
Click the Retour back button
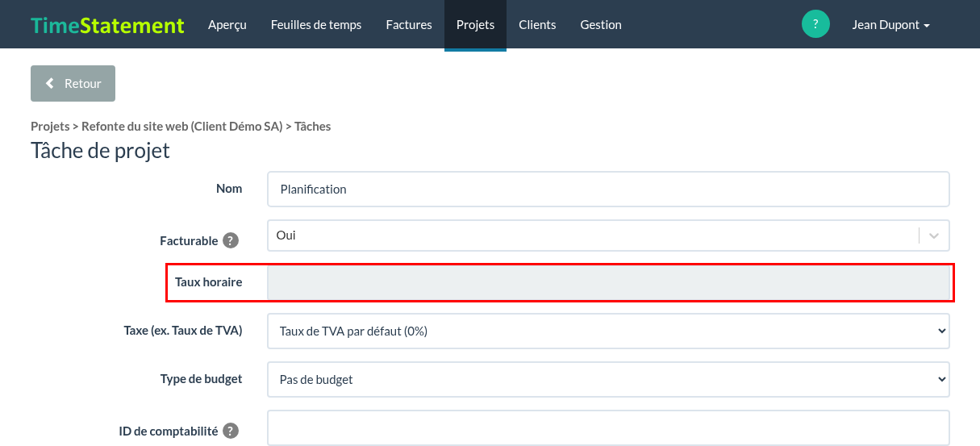[73, 84]
